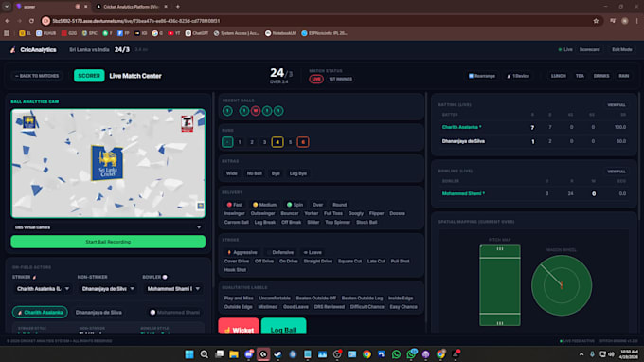Open the Striker player dropdown
The width and height of the screenshot is (644, 362).
[x=43, y=289]
